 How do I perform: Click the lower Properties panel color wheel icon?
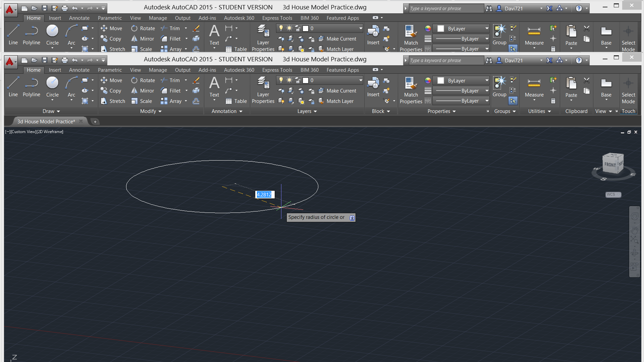point(428,80)
